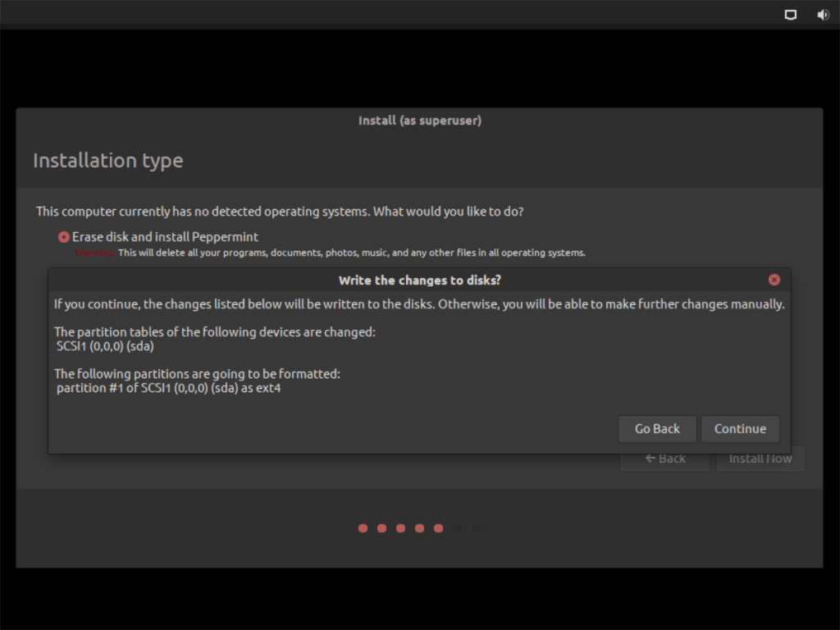The image size is (840, 630).
Task: Click the red Warning text under Erase disk
Action: (94, 253)
